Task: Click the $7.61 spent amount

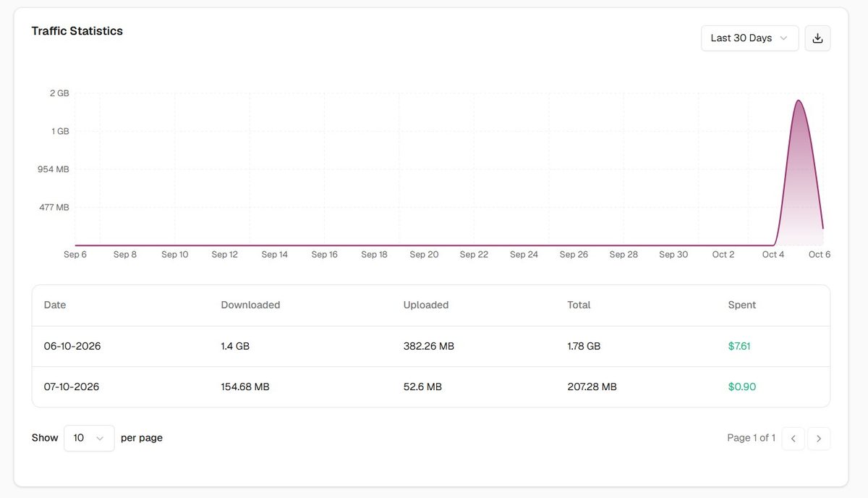Action: click(739, 346)
